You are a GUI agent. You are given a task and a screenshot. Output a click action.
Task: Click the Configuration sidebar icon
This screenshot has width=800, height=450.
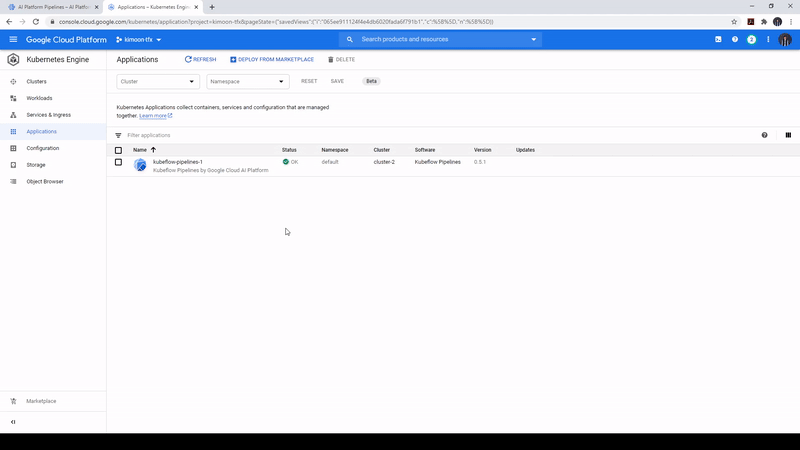(13, 148)
